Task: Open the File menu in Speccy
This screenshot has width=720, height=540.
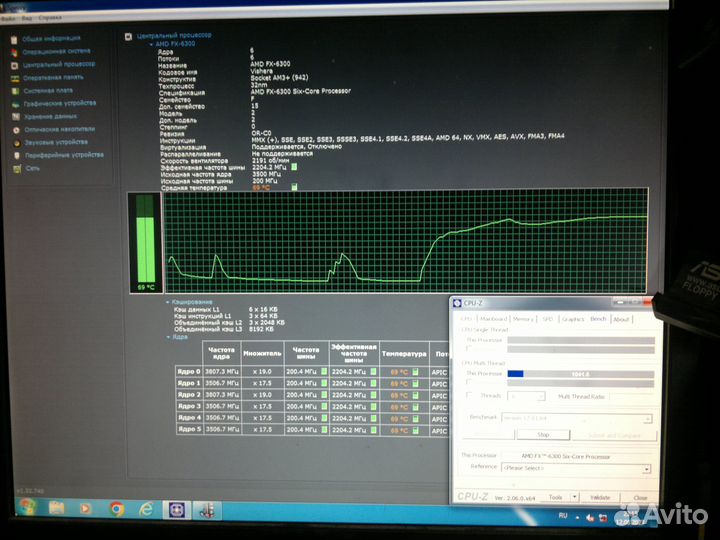Action: point(6,18)
